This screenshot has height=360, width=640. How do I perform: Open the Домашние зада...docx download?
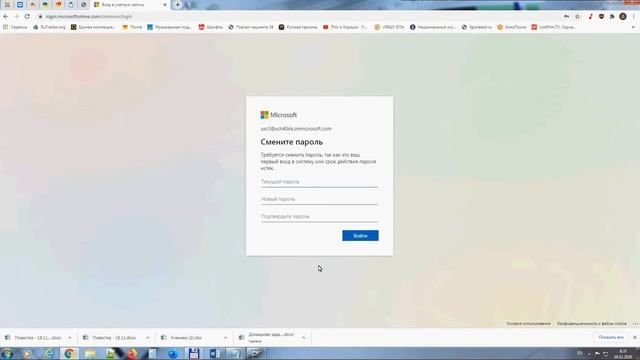point(267,337)
